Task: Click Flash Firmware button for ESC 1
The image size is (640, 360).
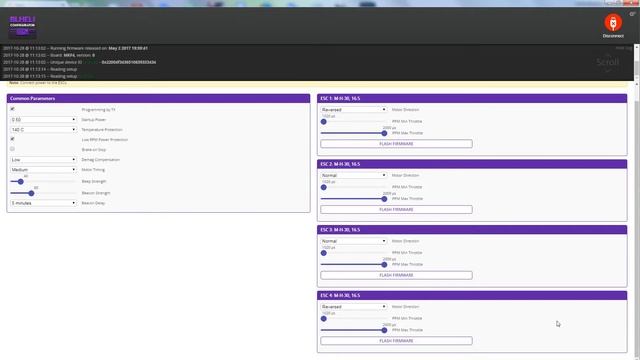Action: click(396, 144)
